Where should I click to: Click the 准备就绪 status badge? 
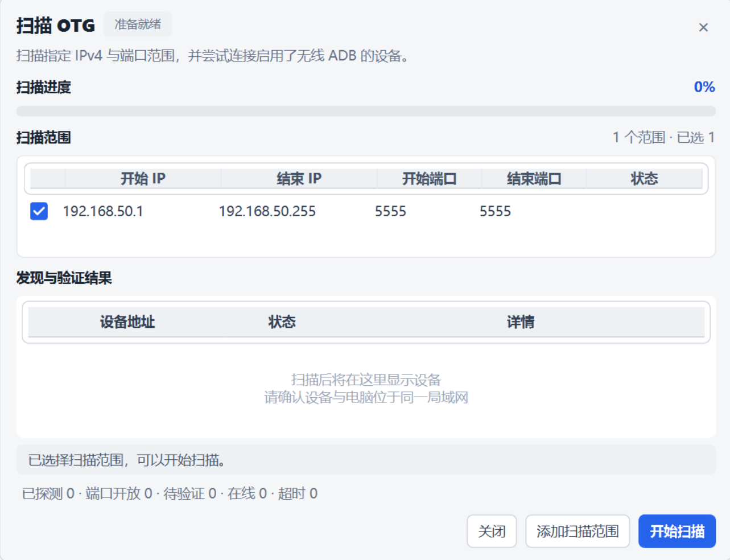click(138, 24)
